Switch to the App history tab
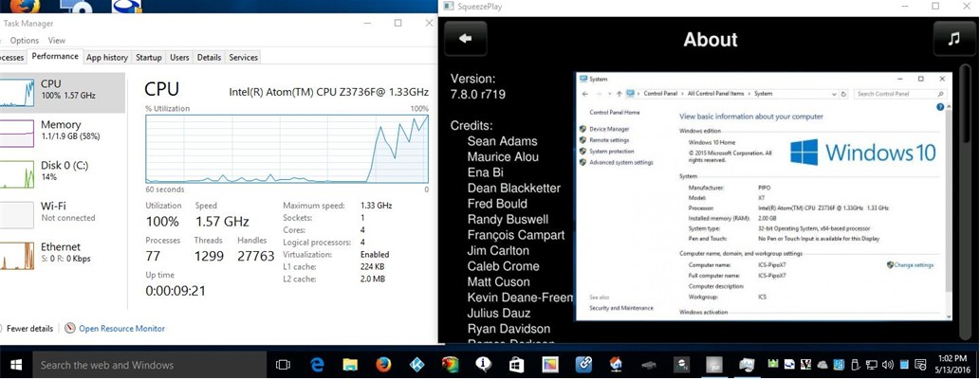 pyautogui.click(x=107, y=58)
